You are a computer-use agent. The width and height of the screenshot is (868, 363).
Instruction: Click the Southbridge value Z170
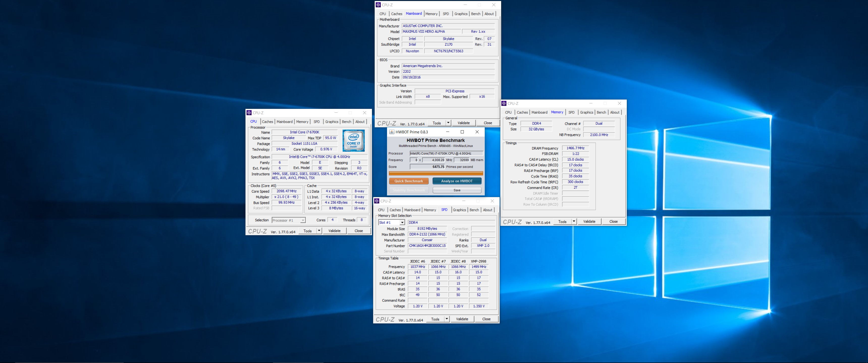pos(448,44)
